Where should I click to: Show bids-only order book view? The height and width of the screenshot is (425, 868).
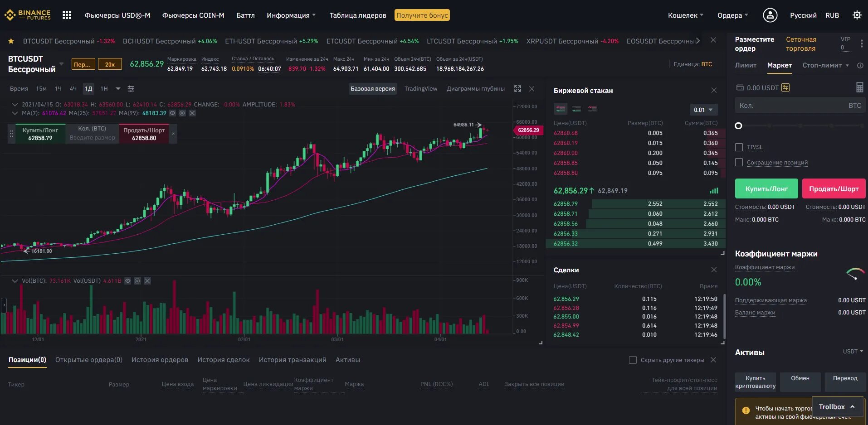tap(577, 109)
